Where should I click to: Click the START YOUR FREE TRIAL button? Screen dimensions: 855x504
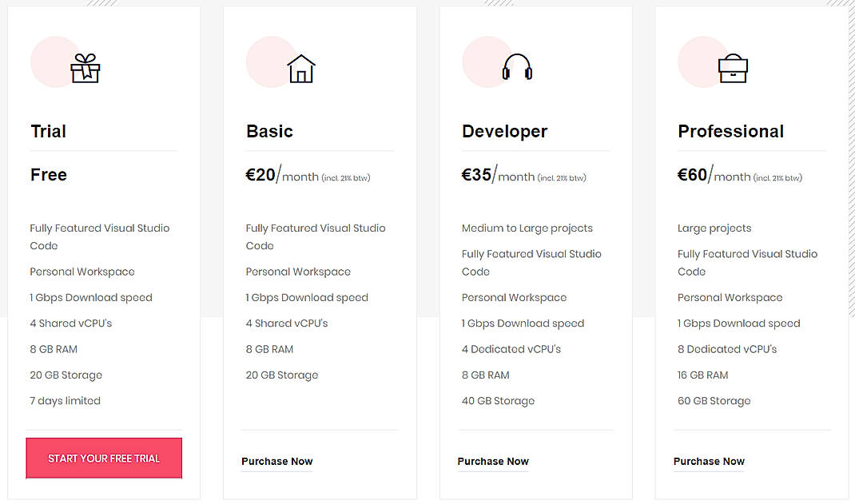tap(103, 458)
